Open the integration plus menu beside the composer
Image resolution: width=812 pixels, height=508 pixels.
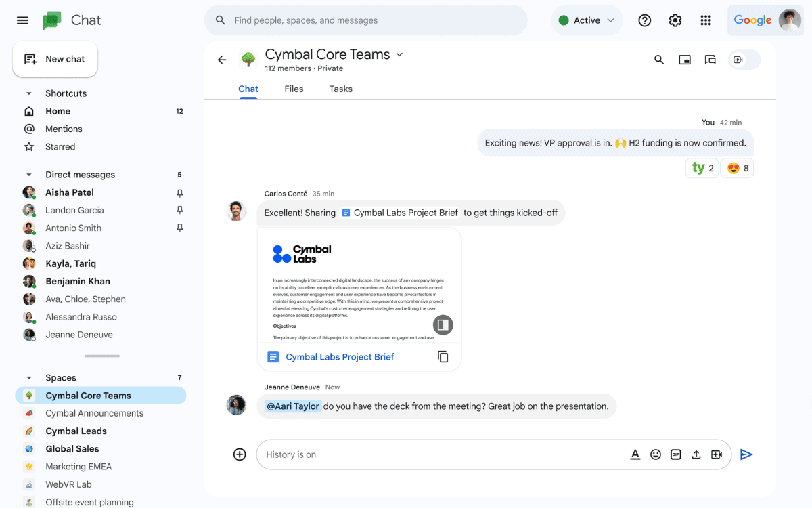pos(240,454)
